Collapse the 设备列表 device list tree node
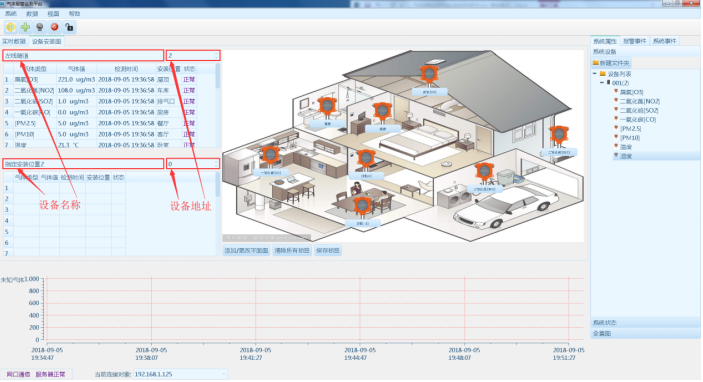 point(595,74)
